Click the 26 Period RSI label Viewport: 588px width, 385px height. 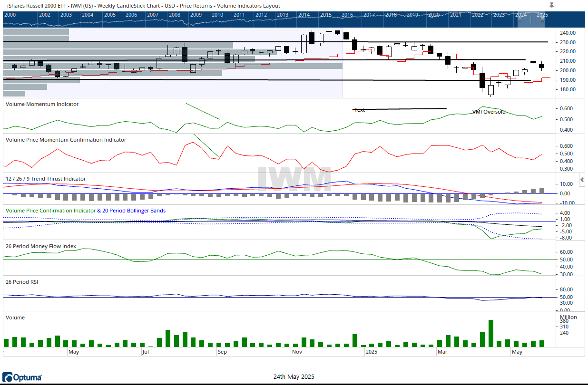click(21, 282)
